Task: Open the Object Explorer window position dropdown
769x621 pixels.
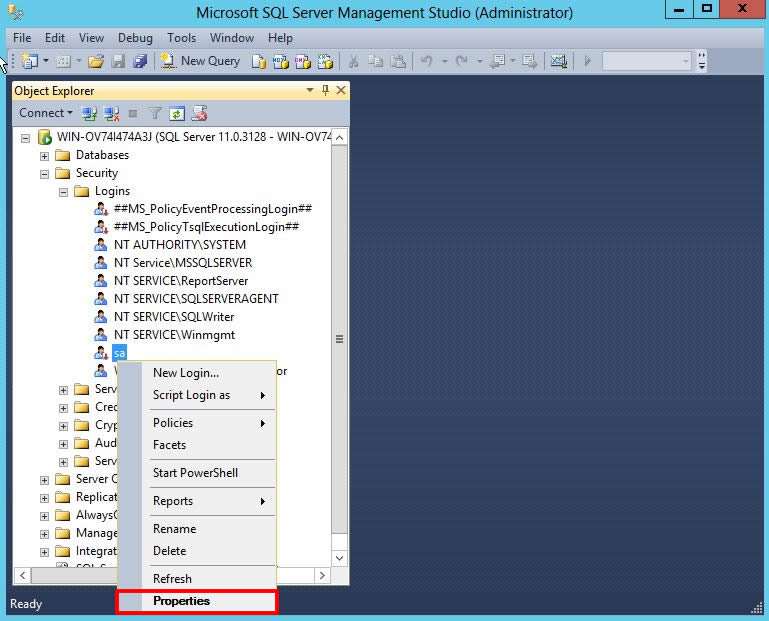Action: pyautogui.click(x=310, y=90)
